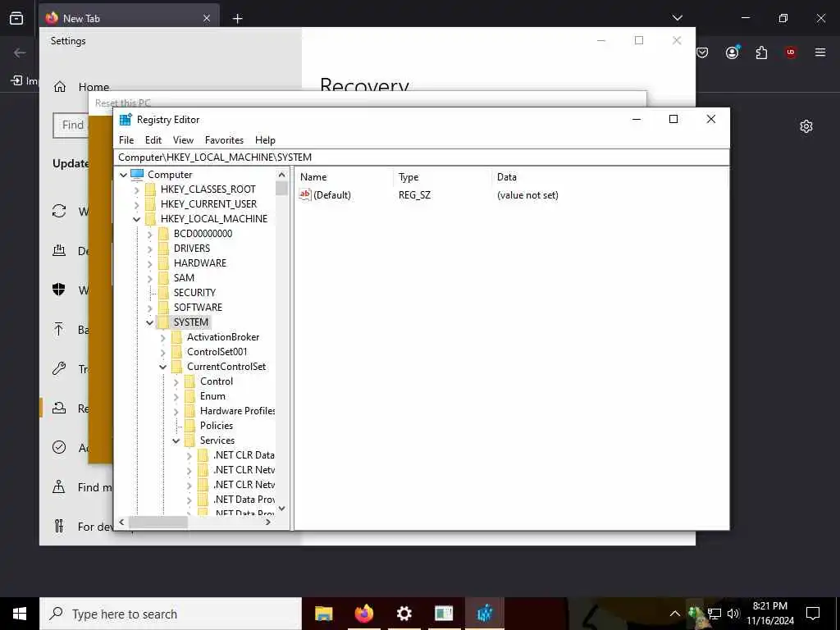The width and height of the screenshot is (840, 630).
Task: Open Save to Pocket icon
Action: tap(702, 52)
